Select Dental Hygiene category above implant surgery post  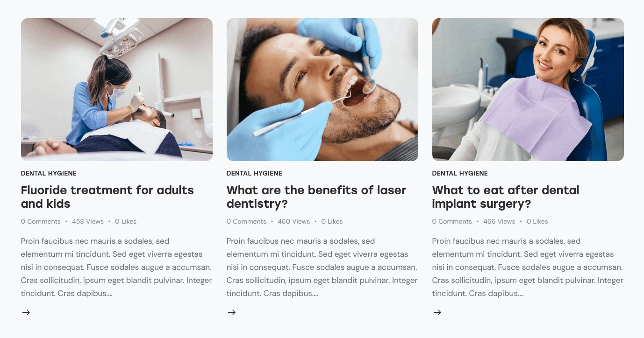(x=460, y=173)
